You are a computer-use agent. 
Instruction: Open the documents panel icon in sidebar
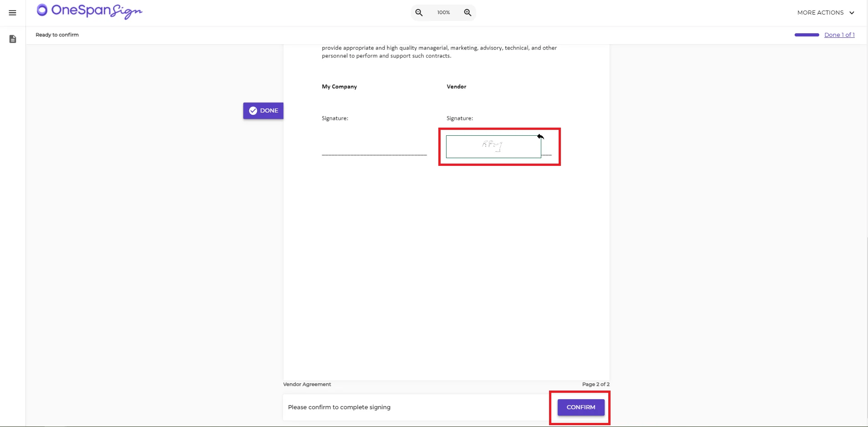click(13, 39)
